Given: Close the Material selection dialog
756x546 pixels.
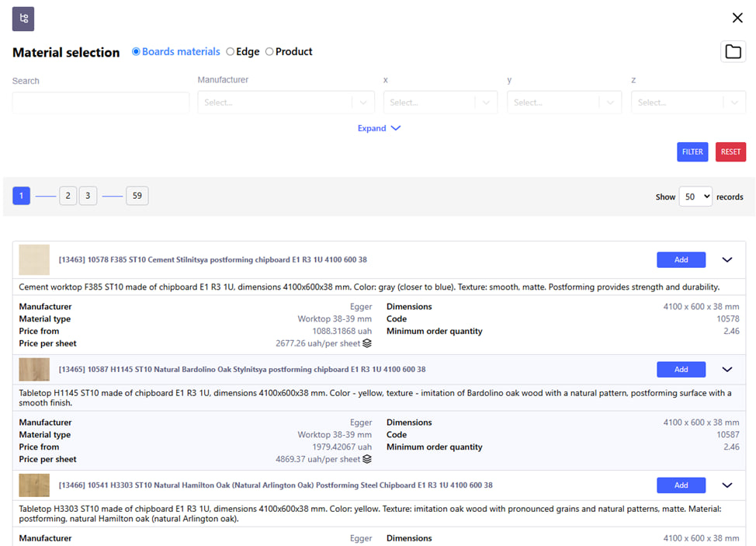Looking at the screenshot, I should (x=737, y=18).
